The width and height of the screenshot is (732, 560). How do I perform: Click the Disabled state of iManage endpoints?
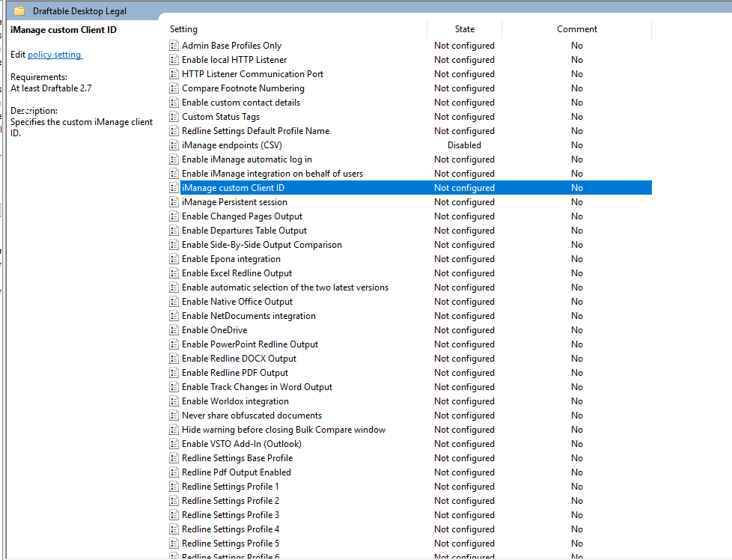click(x=464, y=145)
